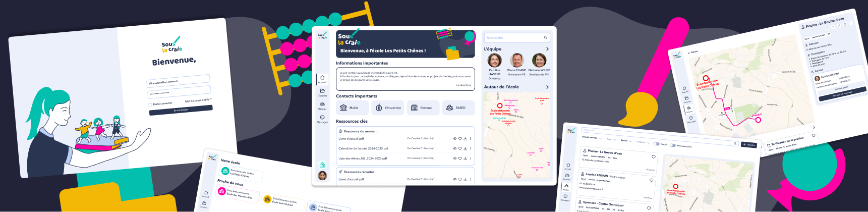Favorite Liste des élèves_MS_2024-2025.pdf with heart
868x212 pixels.
460,158
